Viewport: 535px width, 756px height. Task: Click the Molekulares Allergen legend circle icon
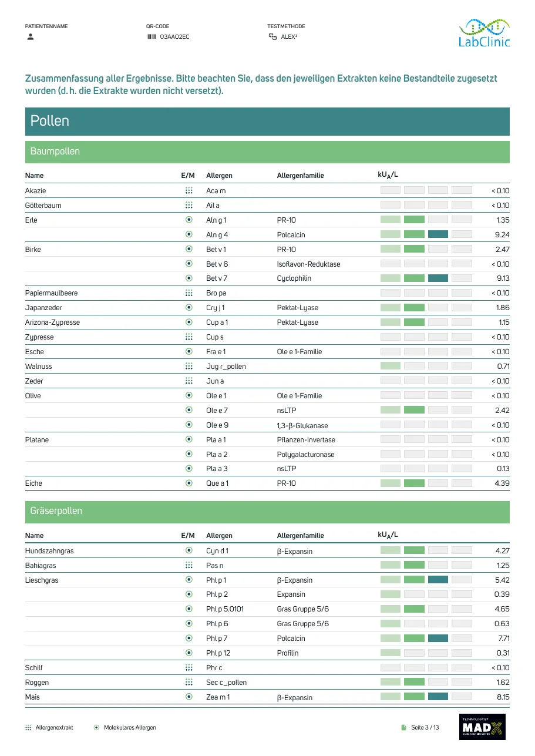point(96,727)
